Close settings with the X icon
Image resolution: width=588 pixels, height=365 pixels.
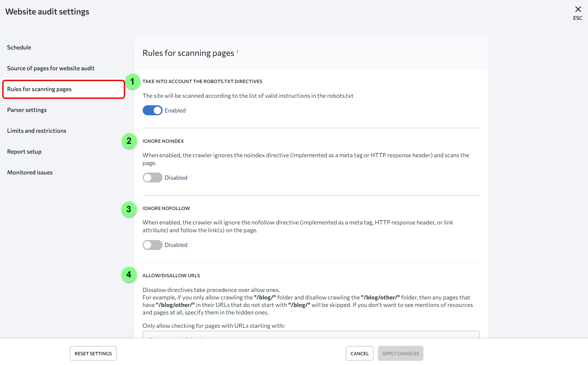pos(578,9)
